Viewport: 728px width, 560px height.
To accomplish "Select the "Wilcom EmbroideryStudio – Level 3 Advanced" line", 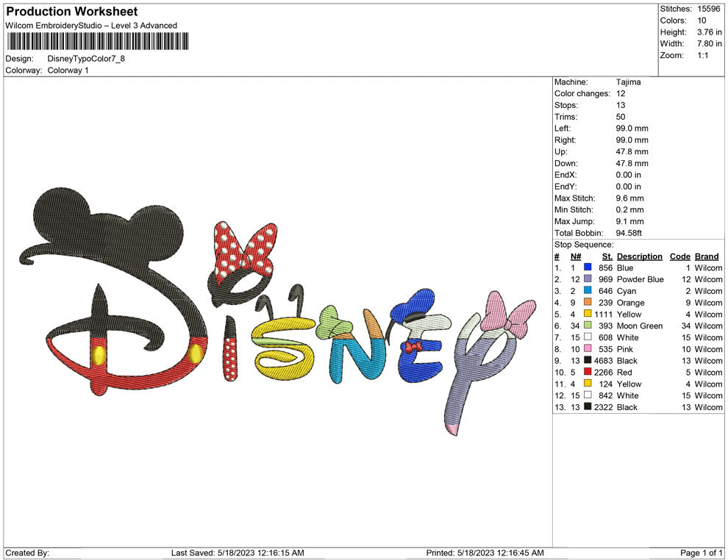I will (x=91, y=26).
